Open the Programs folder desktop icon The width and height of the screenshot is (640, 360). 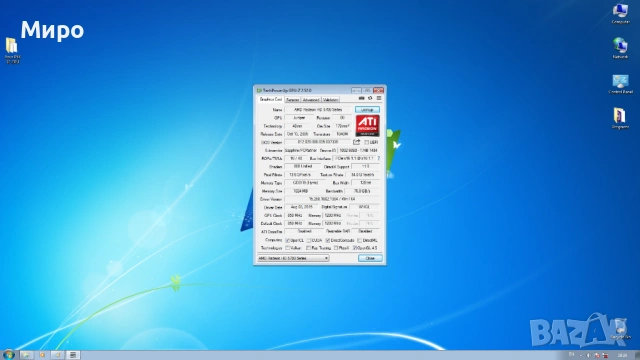pos(620,118)
